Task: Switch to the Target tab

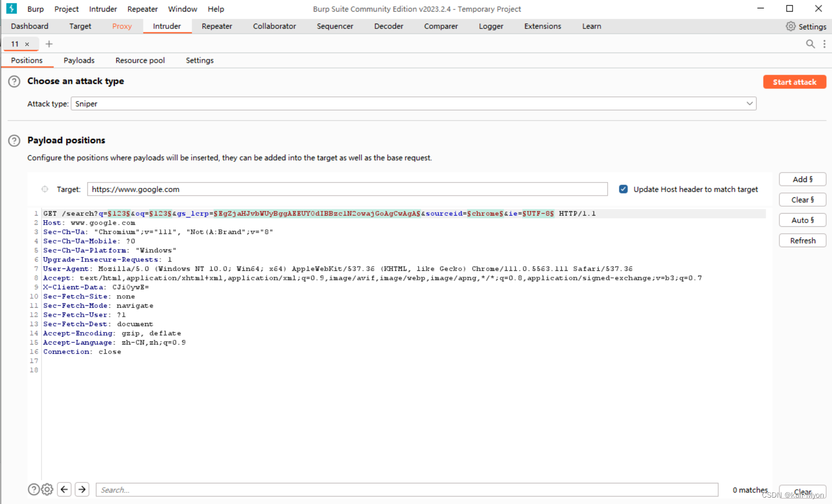Action: pyautogui.click(x=80, y=26)
